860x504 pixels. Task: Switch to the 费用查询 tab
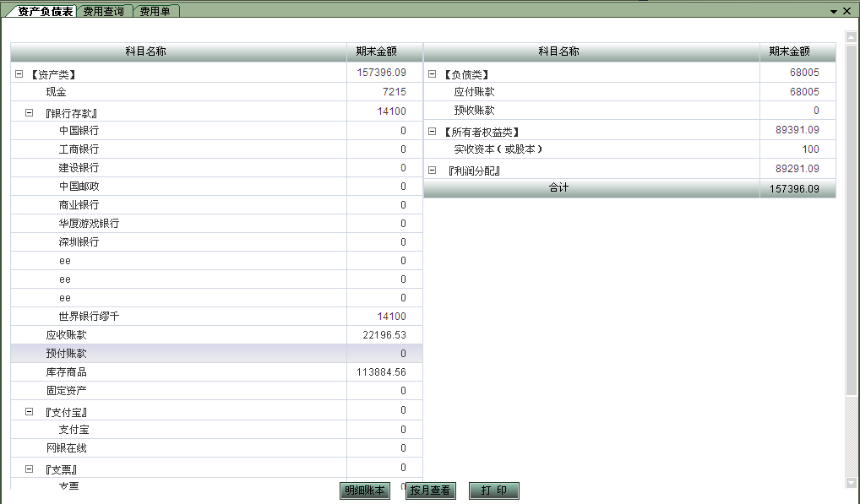coord(103,11)
